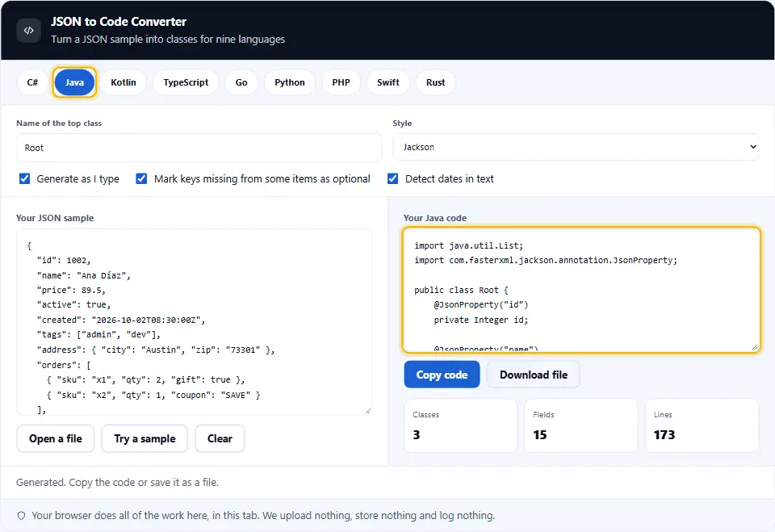775x532 pixels.
Task: Switch to the Python language tab
Action: coord(290,82)
